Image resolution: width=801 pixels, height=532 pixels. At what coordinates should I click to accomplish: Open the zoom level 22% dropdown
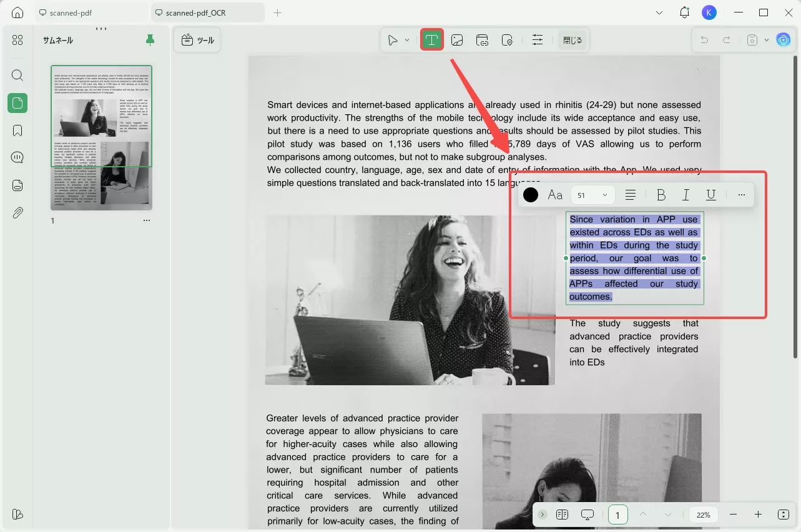tap(704, 515)
